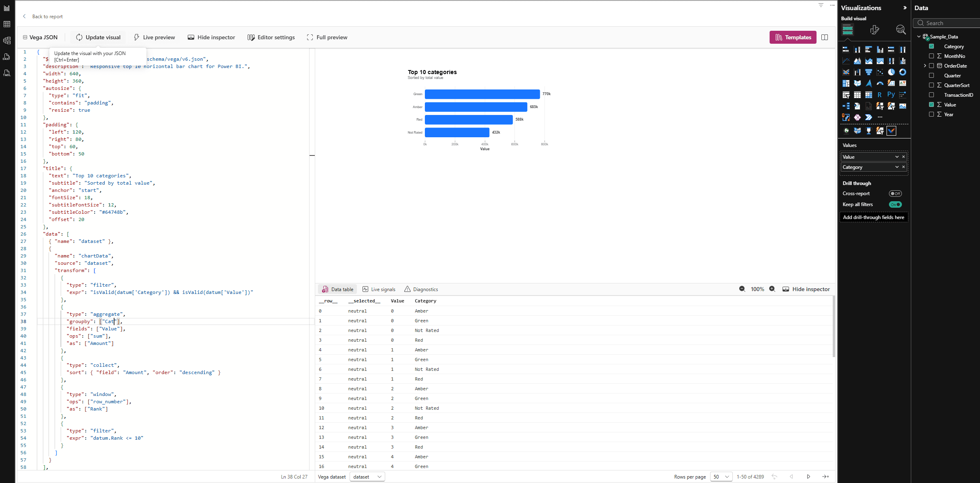
Task: Enable Live preview
Action: (x=154, y=37)
